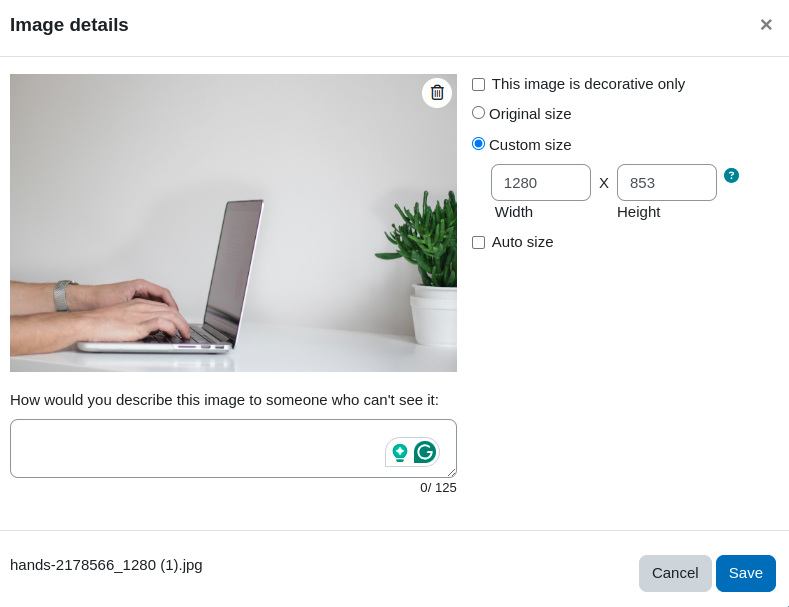Delete the image using the trash icon
Viewport: 789px width, 607px height.
437,93
